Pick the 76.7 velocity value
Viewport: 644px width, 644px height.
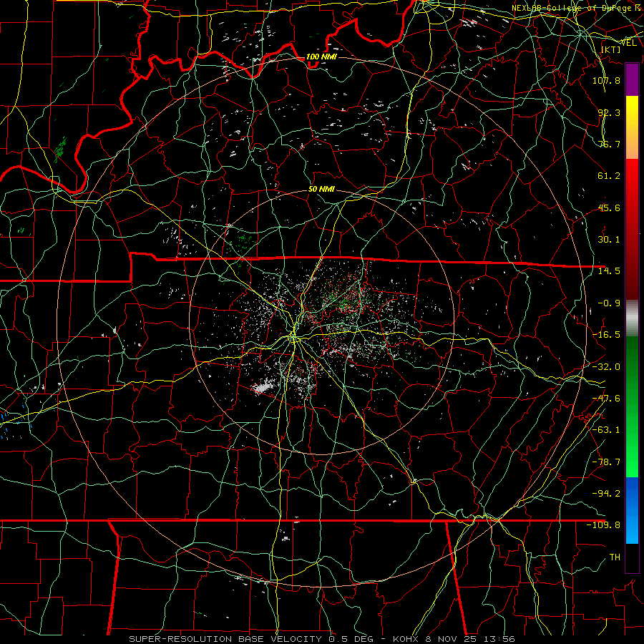(609, 144)
